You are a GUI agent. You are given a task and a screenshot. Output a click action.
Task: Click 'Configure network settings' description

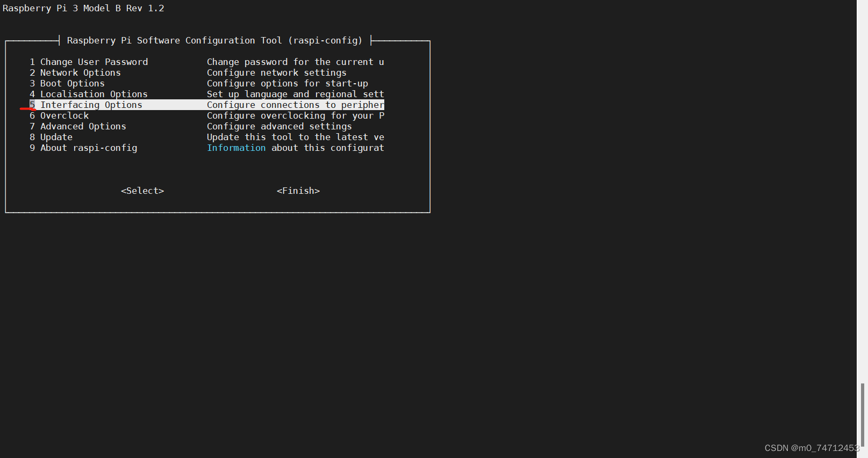(x=277, y=72)
